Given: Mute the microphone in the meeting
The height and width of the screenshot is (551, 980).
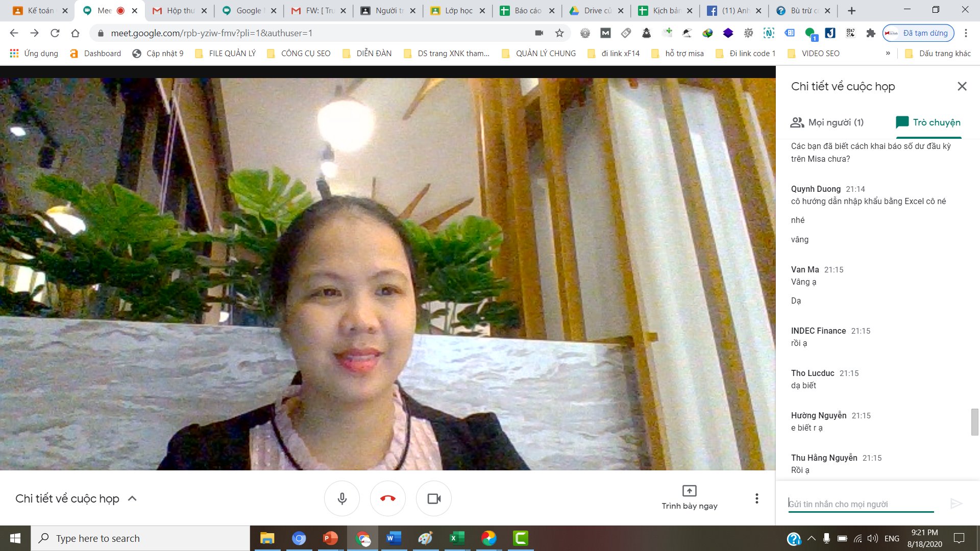Looking at the screenshot, I should coord(342,498).
